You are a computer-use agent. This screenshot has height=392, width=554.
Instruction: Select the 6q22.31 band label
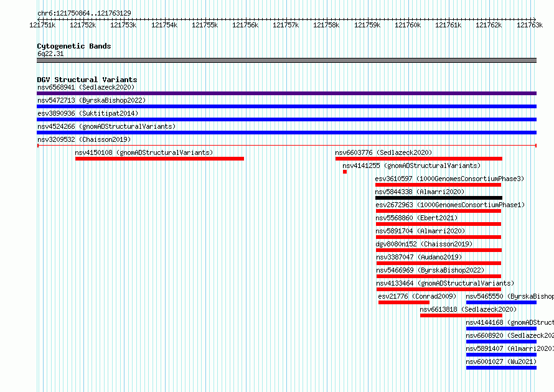coord(50,54)
